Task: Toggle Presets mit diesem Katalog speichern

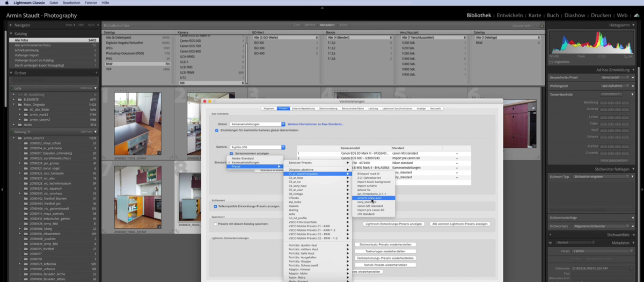Action: pyautogui.click(x=216, y=223)
